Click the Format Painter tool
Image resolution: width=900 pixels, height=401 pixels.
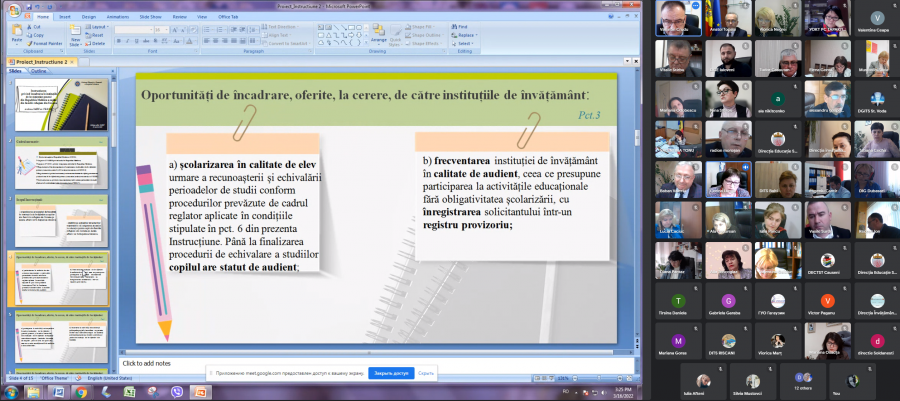[47, 44]
